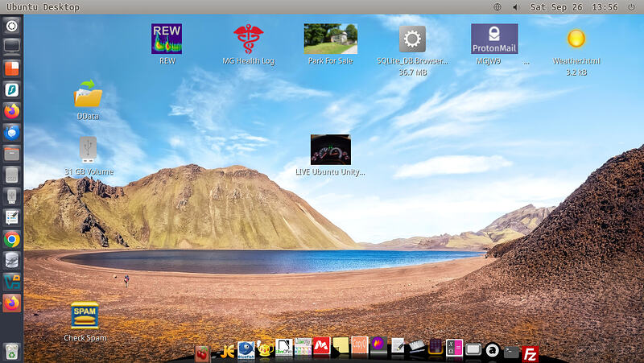
Task: Open the 31 GB Volume drive icon
Action: [x=88, y=149]
